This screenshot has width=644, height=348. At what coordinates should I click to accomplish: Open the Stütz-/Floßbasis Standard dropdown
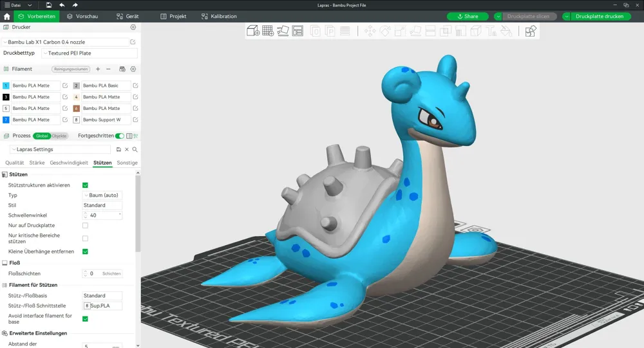tap(102, 295)
